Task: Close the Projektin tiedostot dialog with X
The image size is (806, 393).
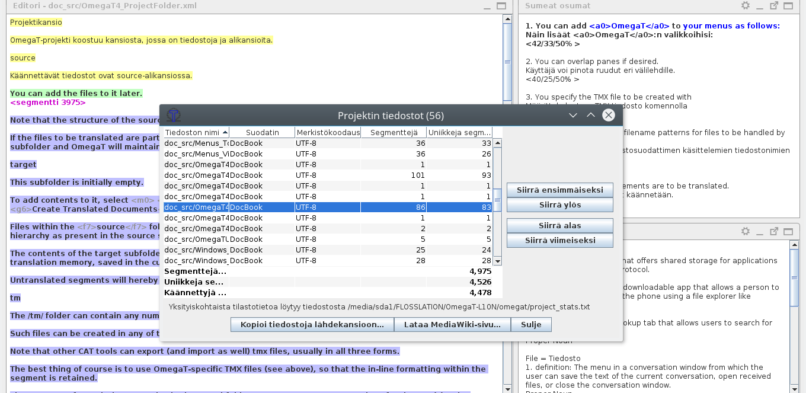Action: coord(609,115)
